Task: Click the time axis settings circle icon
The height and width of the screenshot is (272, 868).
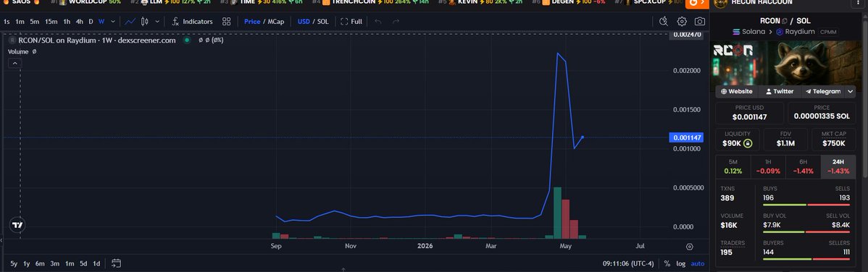Action: [x=689, y=247]
